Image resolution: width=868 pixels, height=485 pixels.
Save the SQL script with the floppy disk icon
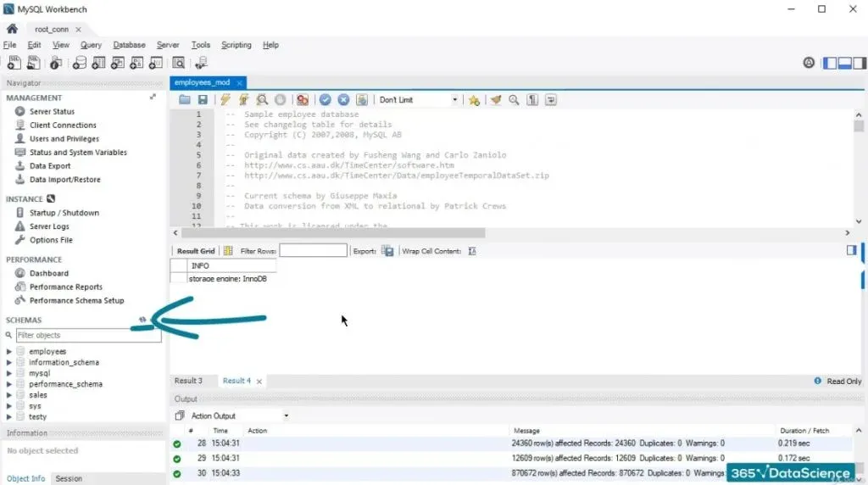[203, 100]
